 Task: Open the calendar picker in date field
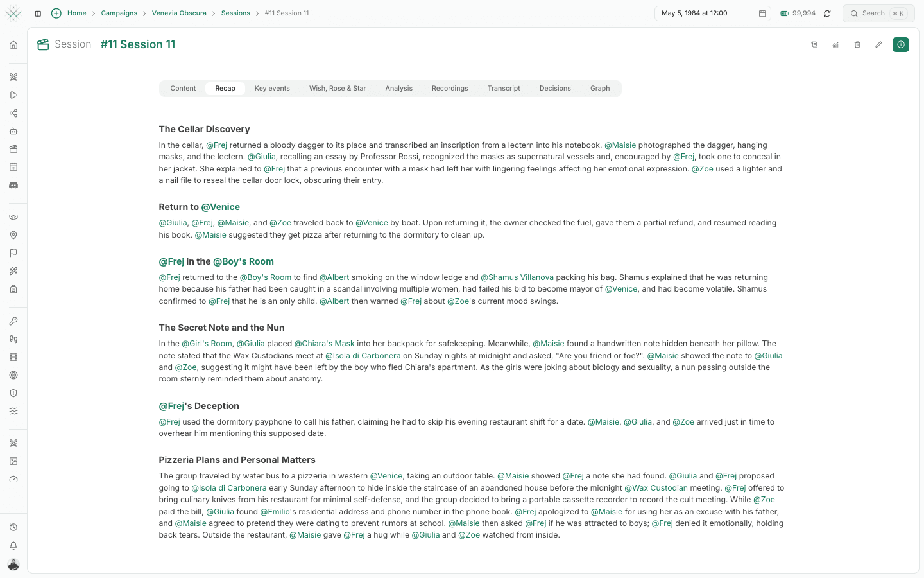(x=762, y=13)
